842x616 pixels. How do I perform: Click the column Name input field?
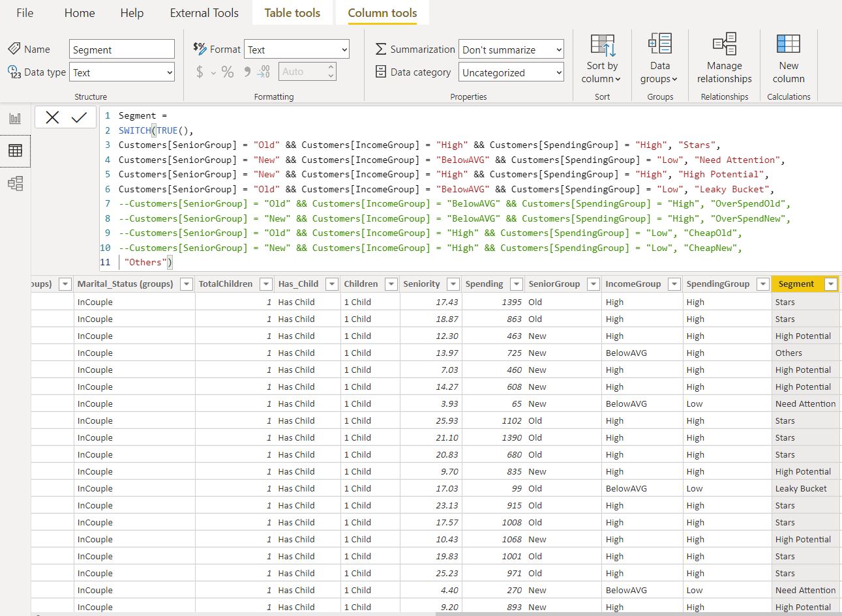[x=121, y=50]
